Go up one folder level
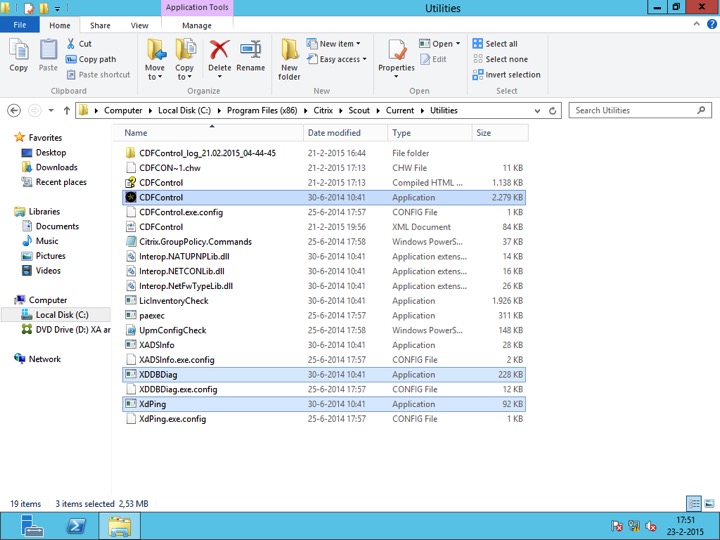Screen dimensions: 720x540 67,110
